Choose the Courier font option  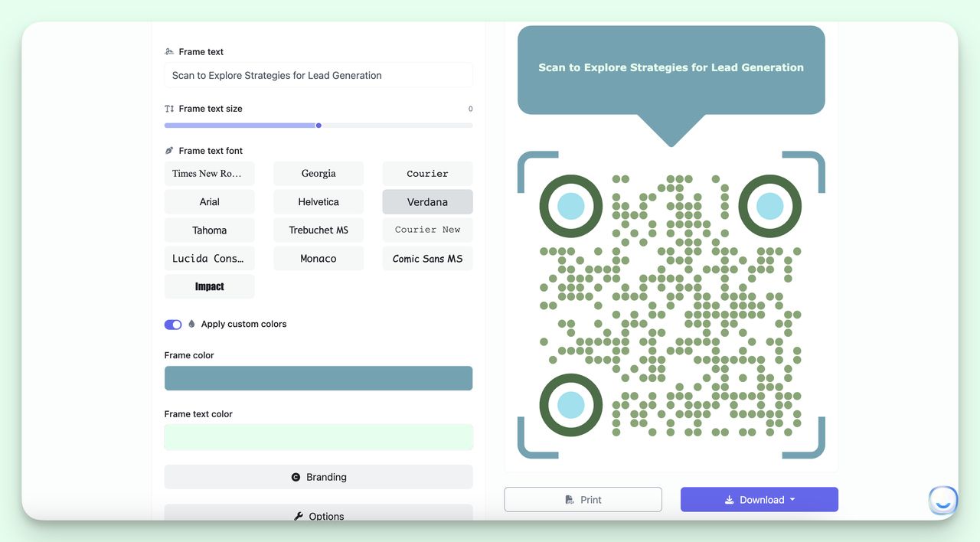point(427,174)
